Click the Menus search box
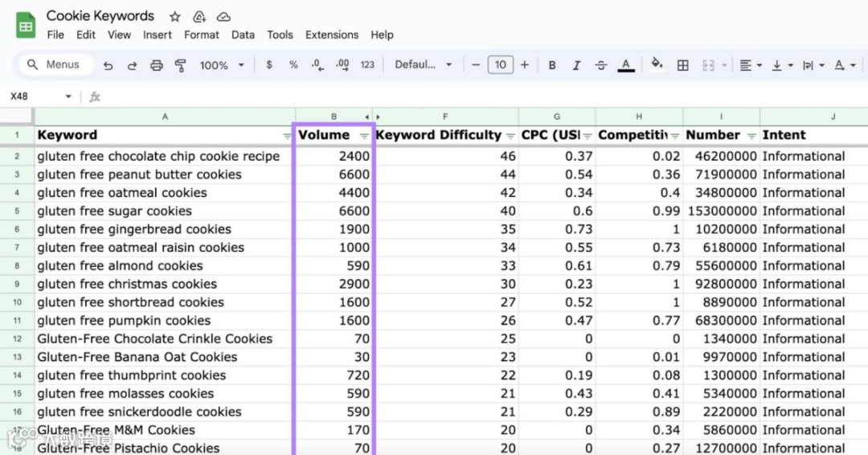This screenshot has height=455, width=868. click(57, 65)
